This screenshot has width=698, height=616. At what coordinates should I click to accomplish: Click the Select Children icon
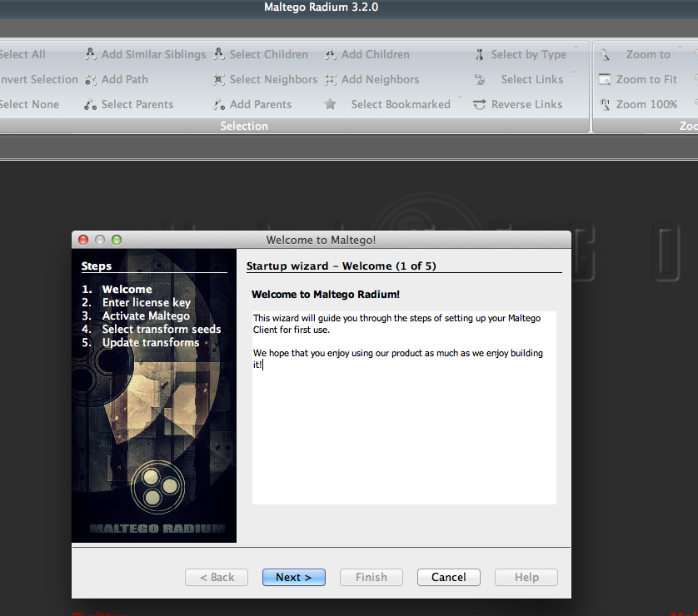point(218,54)
